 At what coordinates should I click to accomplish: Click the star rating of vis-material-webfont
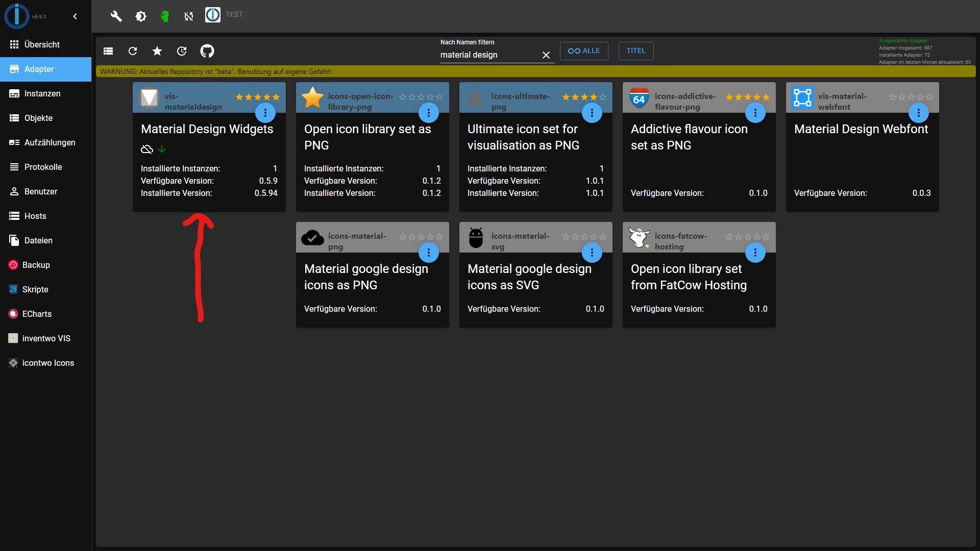point(911,97)
